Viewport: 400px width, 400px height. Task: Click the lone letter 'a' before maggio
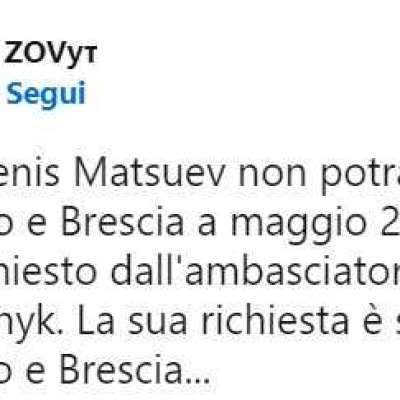point(210,227)
